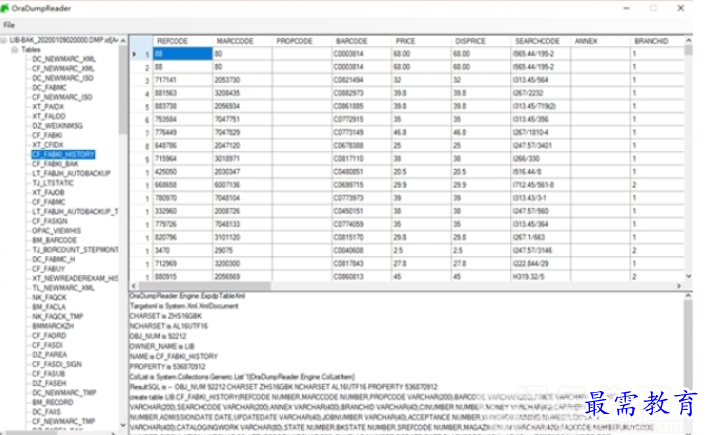Select search code cell I267/1810-4
Image resolution: width=706 pixels, height=435 pixels.
coord(540,132)
